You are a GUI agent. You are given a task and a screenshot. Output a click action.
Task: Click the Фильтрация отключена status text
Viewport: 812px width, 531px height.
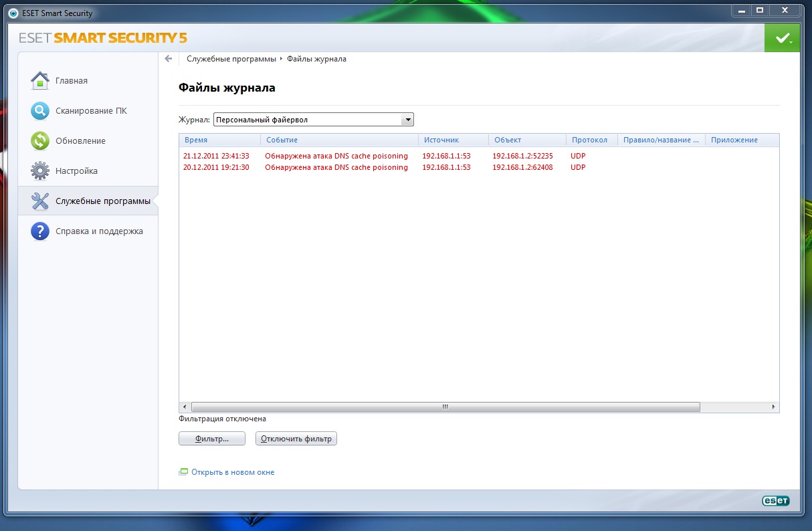pos(223,419)
